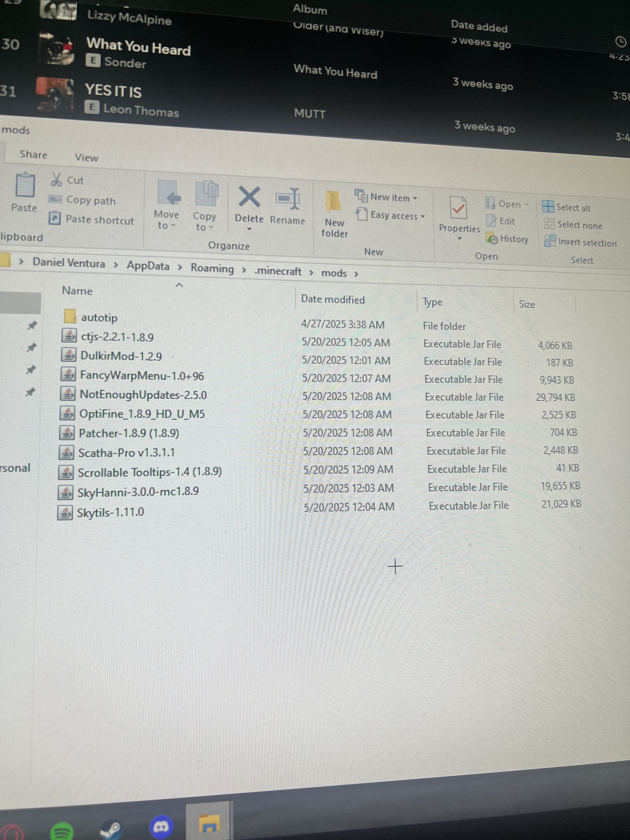Click the Rename icon

coord(288,199)
